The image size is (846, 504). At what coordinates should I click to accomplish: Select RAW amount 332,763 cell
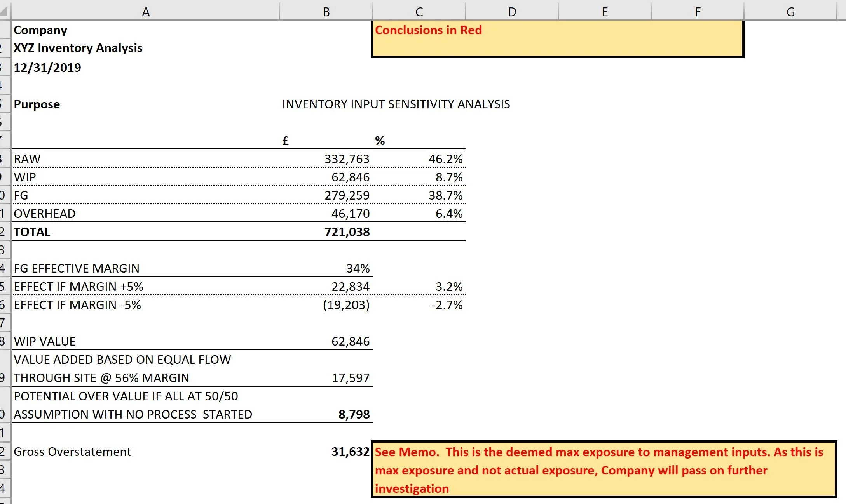(x=347, y=159)
